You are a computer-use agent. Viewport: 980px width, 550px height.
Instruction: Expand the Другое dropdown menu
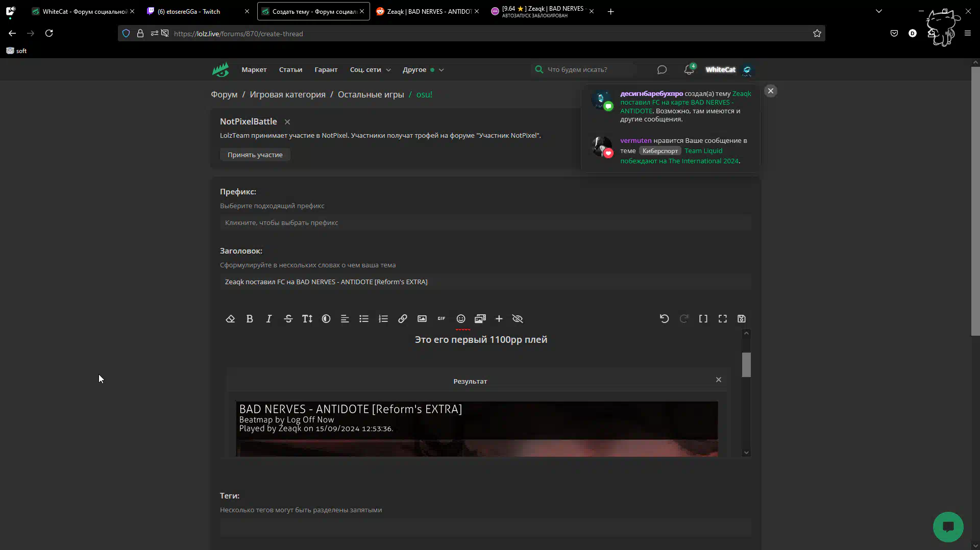pyautogui.click(x=423, y=70)
